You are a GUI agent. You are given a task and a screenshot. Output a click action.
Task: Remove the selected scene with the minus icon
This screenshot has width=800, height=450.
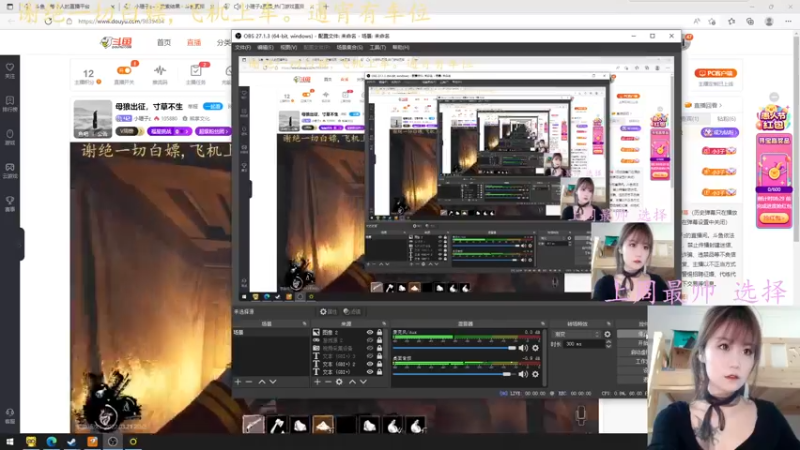pyautogui.click(x=249, y=382)
